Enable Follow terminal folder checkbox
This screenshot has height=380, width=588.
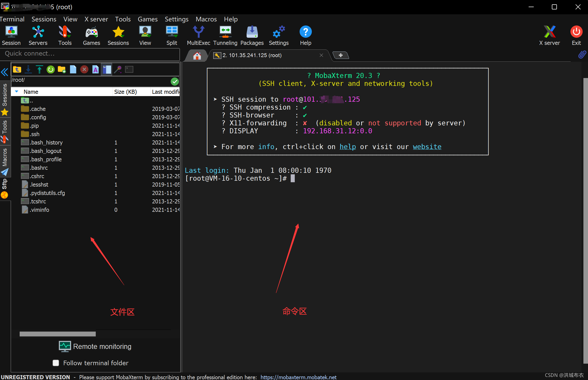tap(56, 363)
